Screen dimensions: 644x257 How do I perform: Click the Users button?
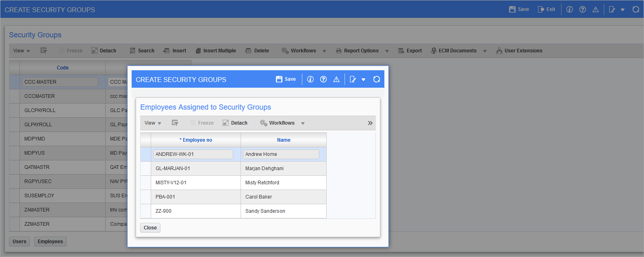point(20,242)
